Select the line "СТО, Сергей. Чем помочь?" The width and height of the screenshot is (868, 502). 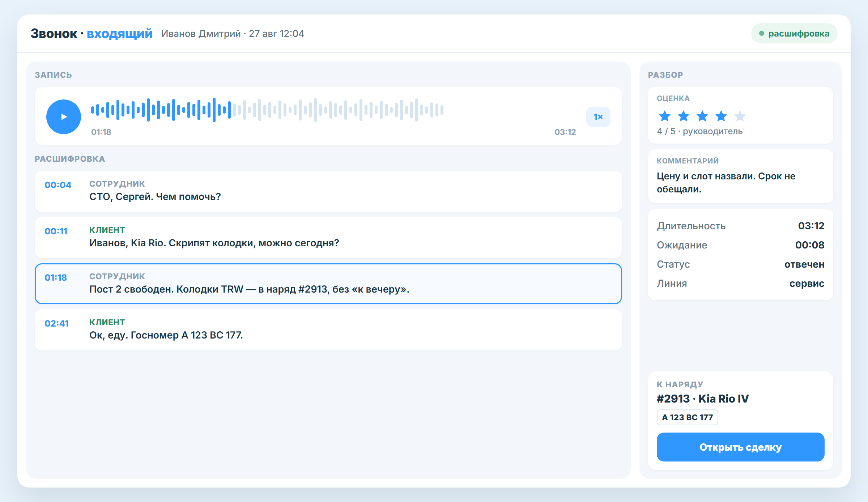tap(328, 191)
